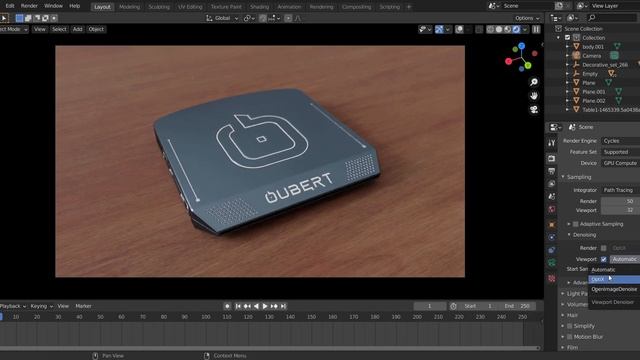This screenshot has width=640, height=360.
Task: Open the timeline Playback menu
Action: tap(13, 306)
